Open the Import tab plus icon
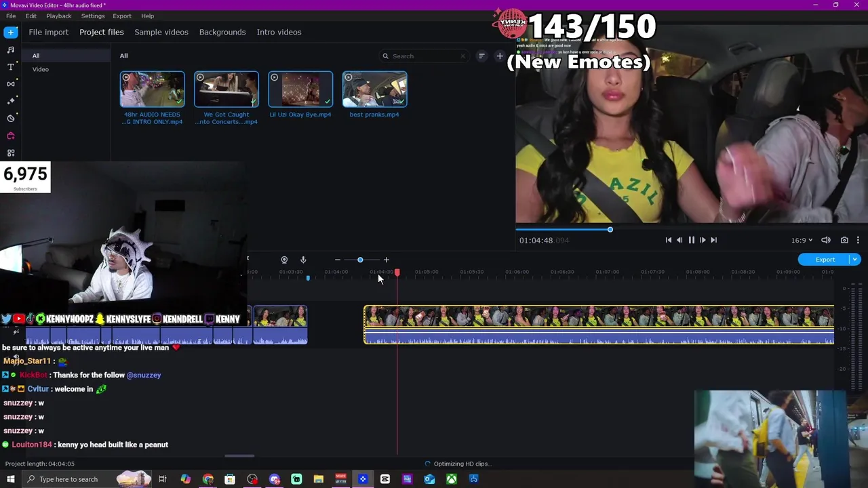868x488 pixels. [11, 32]
